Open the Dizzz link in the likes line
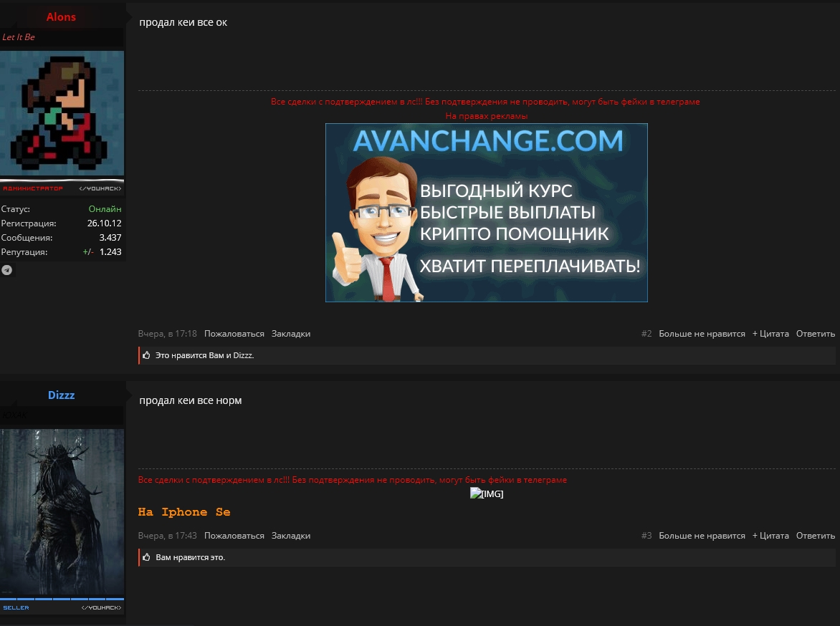The image size is (840, 626). (242, 355)
